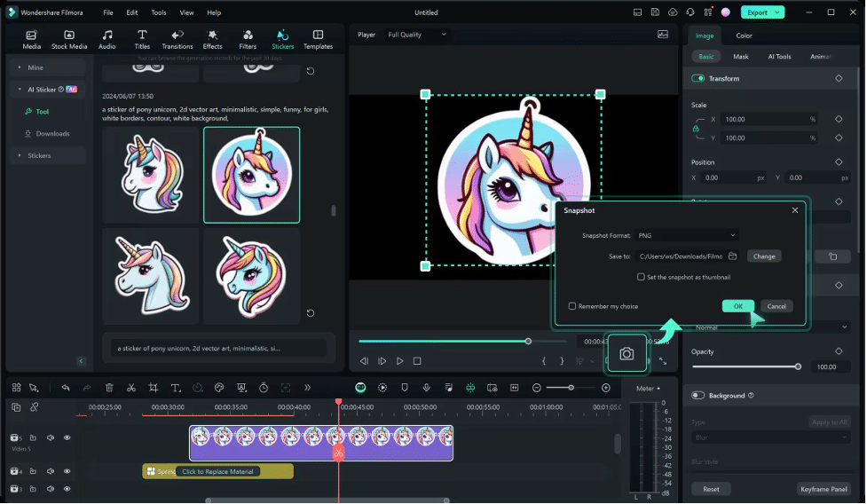Browse folder icon next to save path

pos(732,256)
